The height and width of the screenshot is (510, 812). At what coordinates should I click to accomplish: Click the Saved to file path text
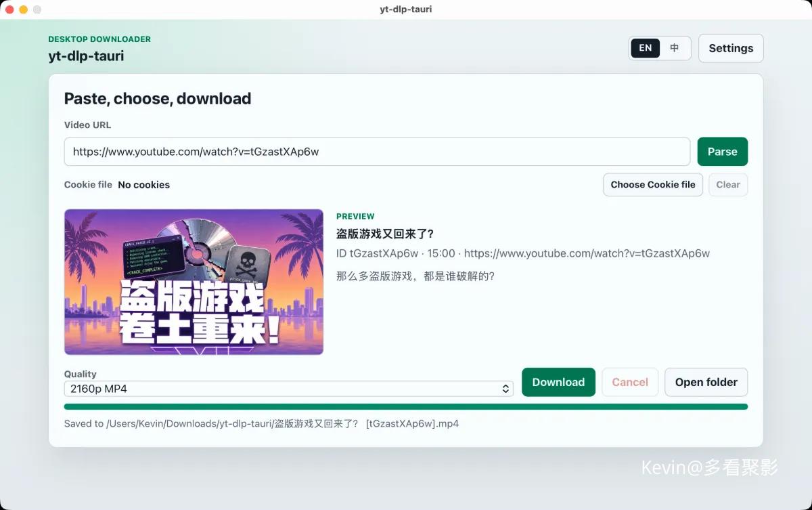tap(261, 424)
